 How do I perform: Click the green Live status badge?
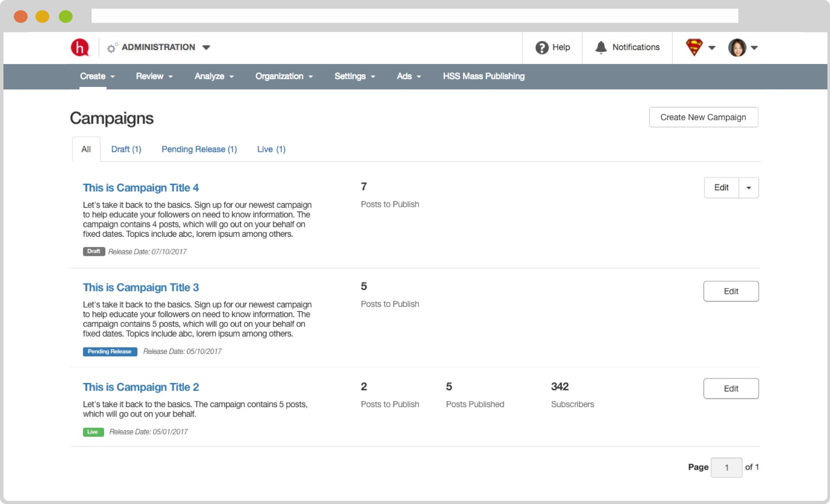click(x=93, y=432)
